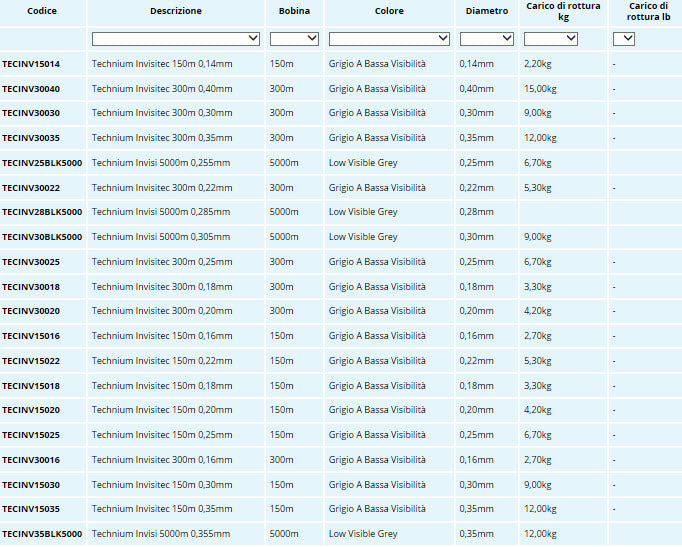The image size is (682, 547).
Task: Open the Descrizione filter dropdown
Action: [176, 39]
